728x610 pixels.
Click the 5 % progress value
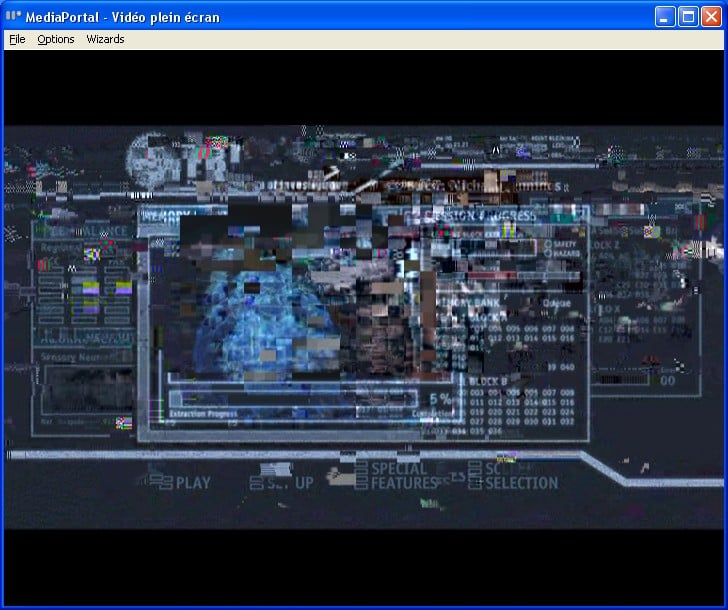click(x=440, y=398)
